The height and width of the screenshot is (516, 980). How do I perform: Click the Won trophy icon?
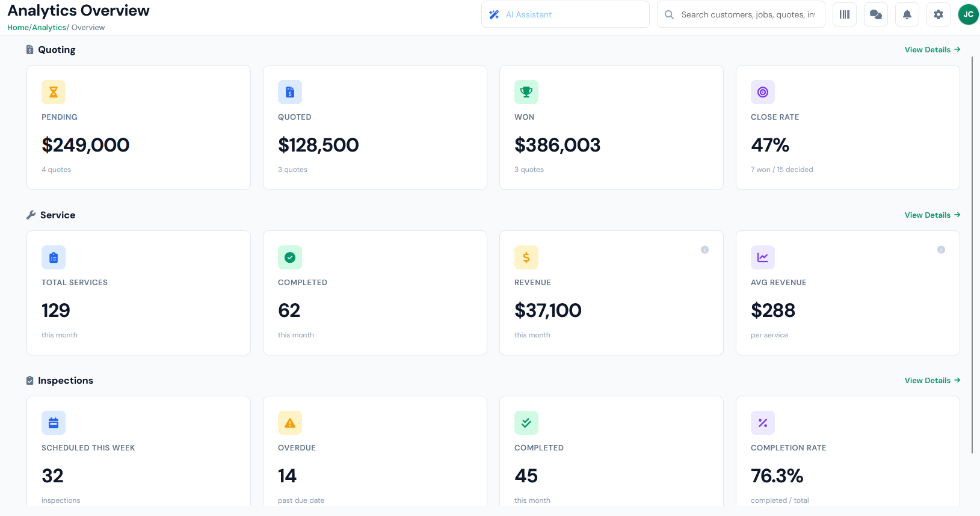[526, 92]
